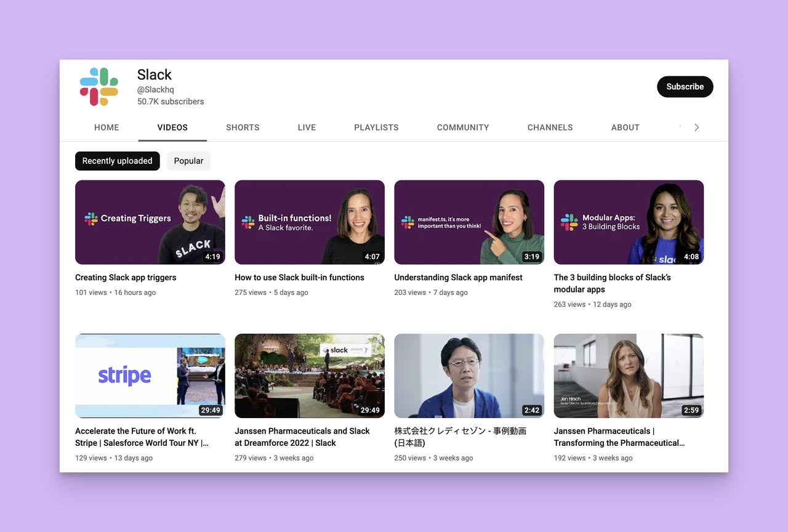Open the HOME tab
Screen dimensions: 788x532
(107, 127)
